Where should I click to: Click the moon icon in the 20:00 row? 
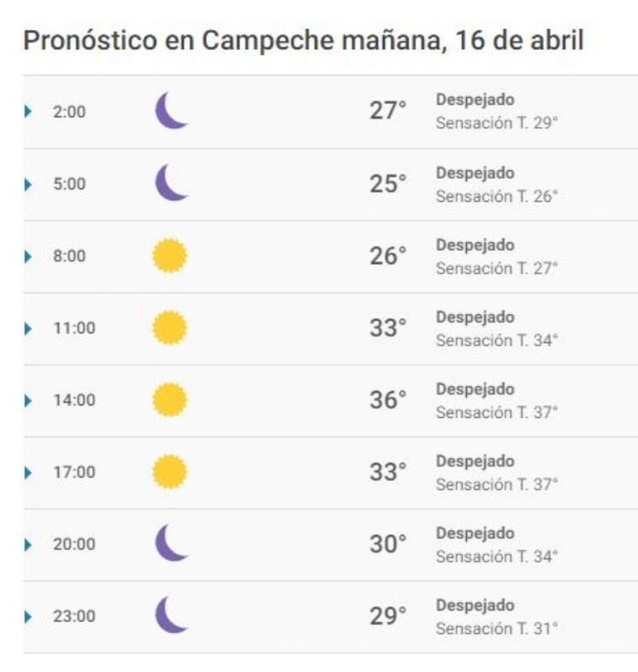[x=171, y=542]
